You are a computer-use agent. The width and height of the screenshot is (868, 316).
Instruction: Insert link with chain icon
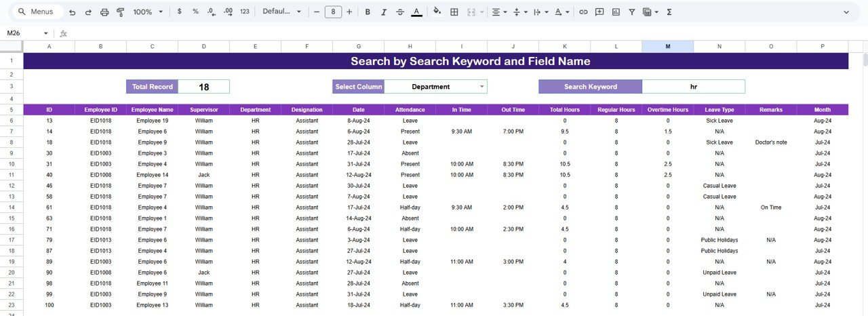[x=583, y=12]
